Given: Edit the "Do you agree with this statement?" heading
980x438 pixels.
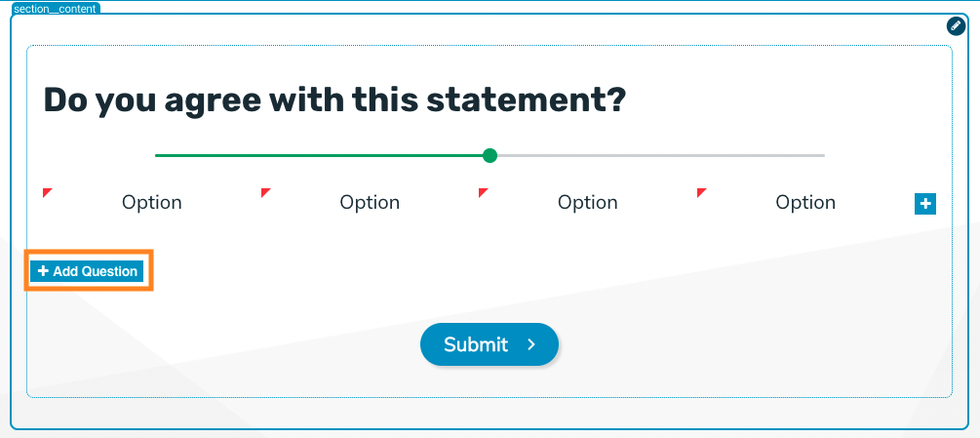Looking at the screenshot, I should (x=334, y=101).
